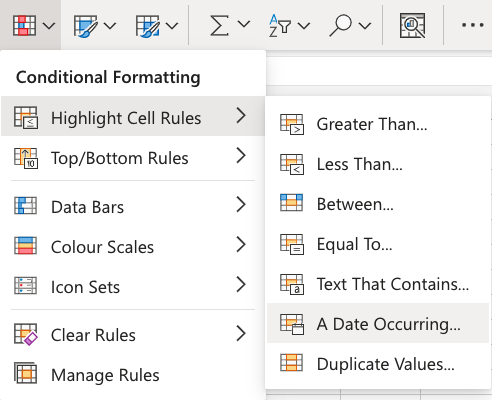
Task: Open the Analyze Data icon
Action: coord(412,25)
